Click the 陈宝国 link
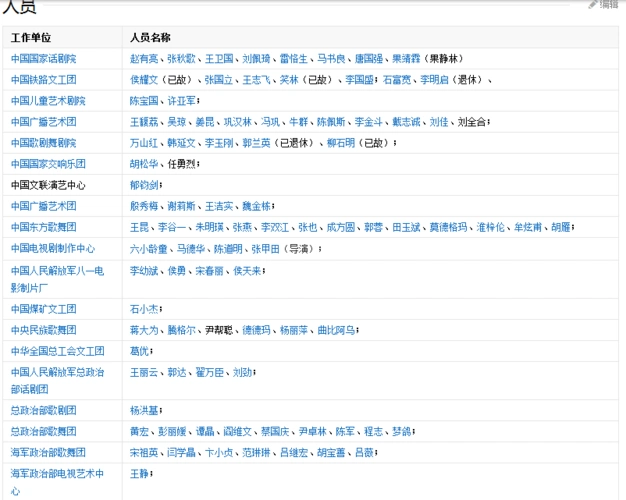Viewport: 626px width, 500px height. (144, 101)
